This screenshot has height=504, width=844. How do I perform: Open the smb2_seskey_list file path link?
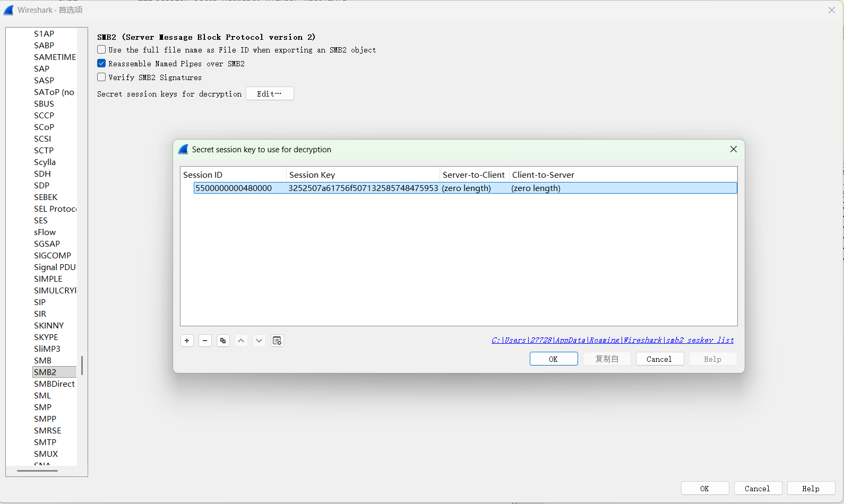click(x=612, y=340)
